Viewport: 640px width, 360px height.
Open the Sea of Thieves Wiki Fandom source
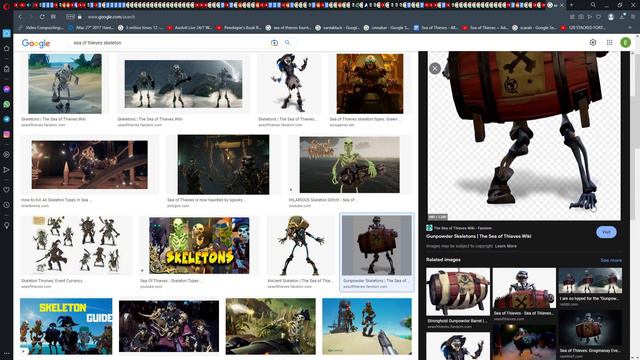click(x=459, y=228)
